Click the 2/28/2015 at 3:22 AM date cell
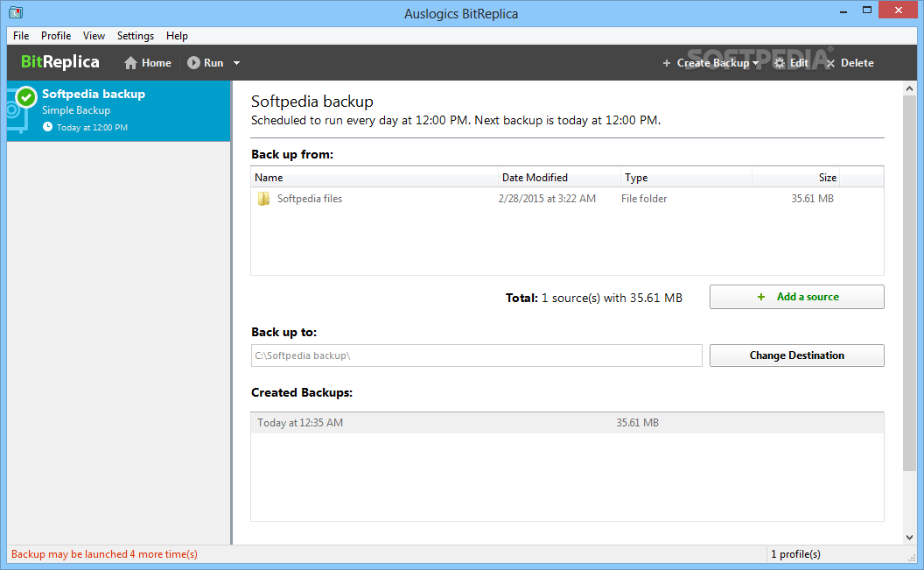 (547, 199)
